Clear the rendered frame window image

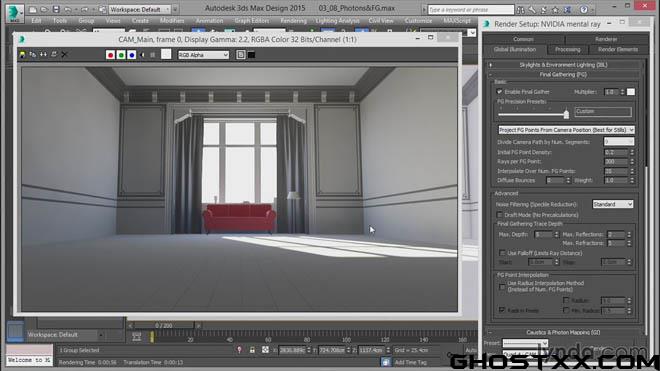click(x=64, y=55)
